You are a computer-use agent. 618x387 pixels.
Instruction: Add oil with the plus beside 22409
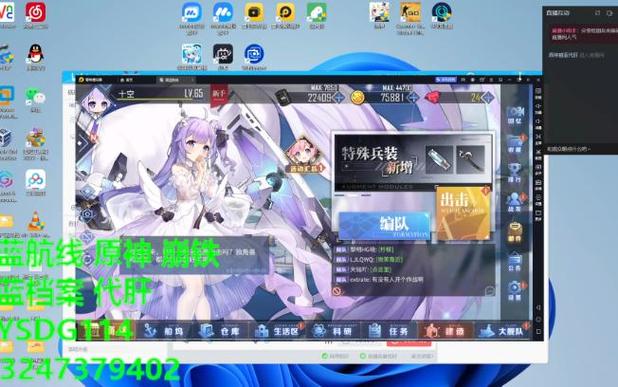click(338, 97)
